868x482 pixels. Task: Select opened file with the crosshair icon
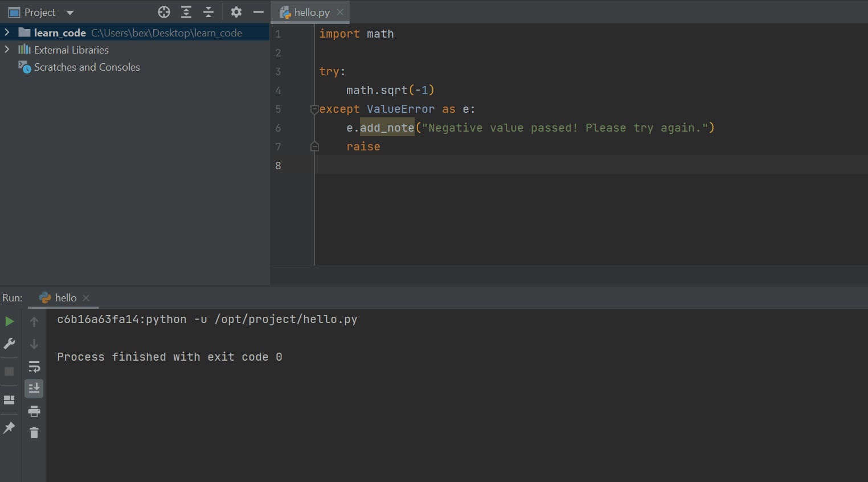[163, 12]
